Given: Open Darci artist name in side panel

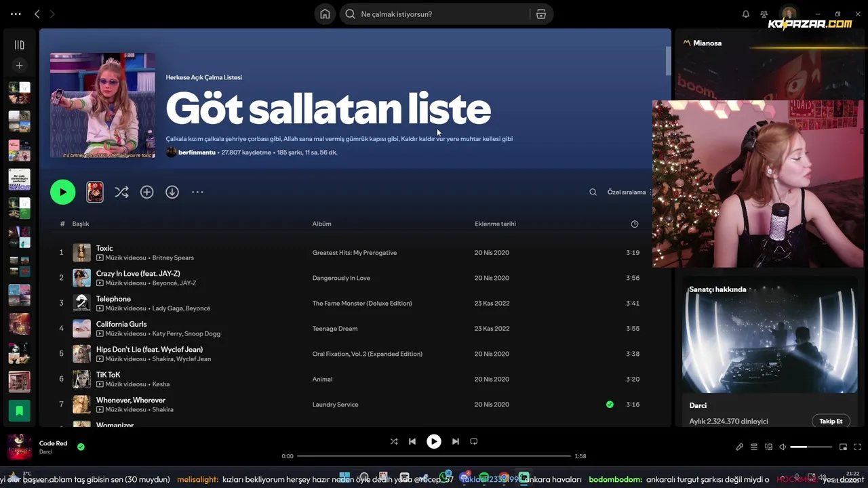Looking at the screenshot, I should [698, 405].
